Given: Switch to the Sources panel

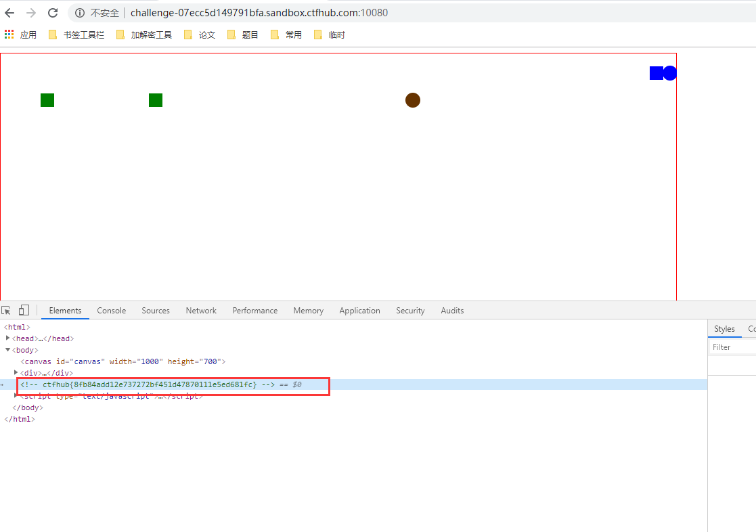Looking at the screenshot, I should [x=155, y=310].
